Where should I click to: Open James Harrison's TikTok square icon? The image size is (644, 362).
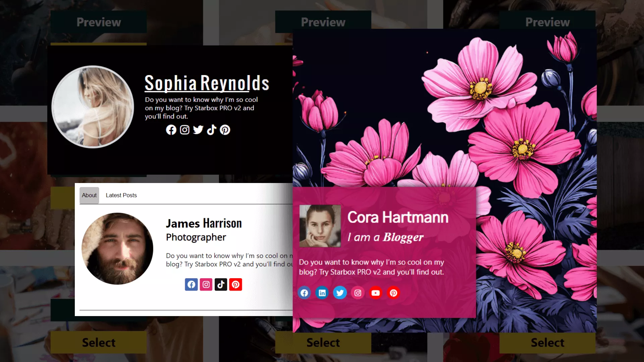(221, 285)
